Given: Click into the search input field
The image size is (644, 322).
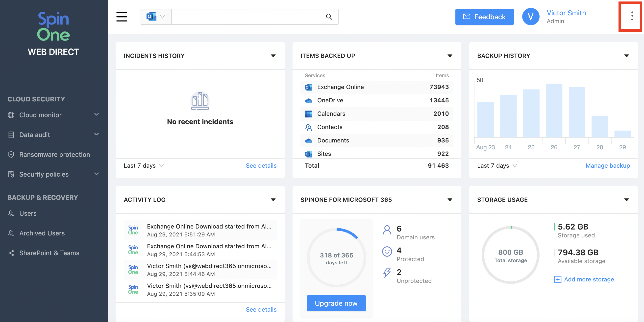Looking at the screenshot, I should tap(248, 17).
